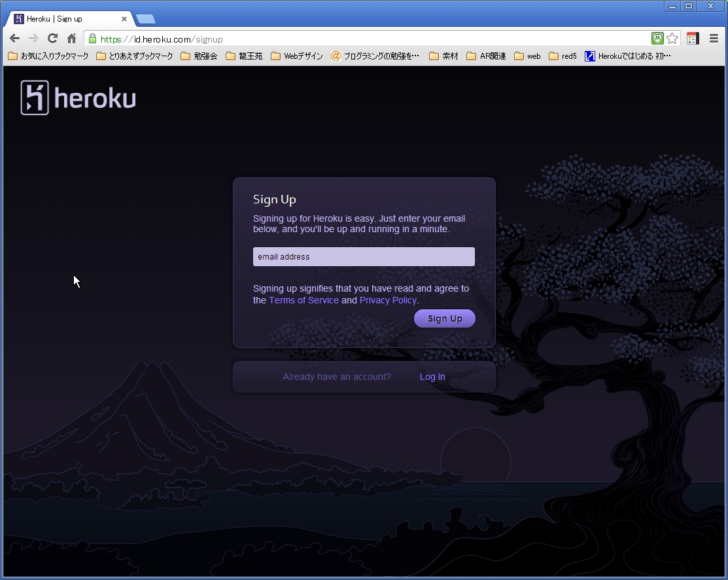
Task: Open the Herokuではじめる bookmark
Action: point(628,56)
